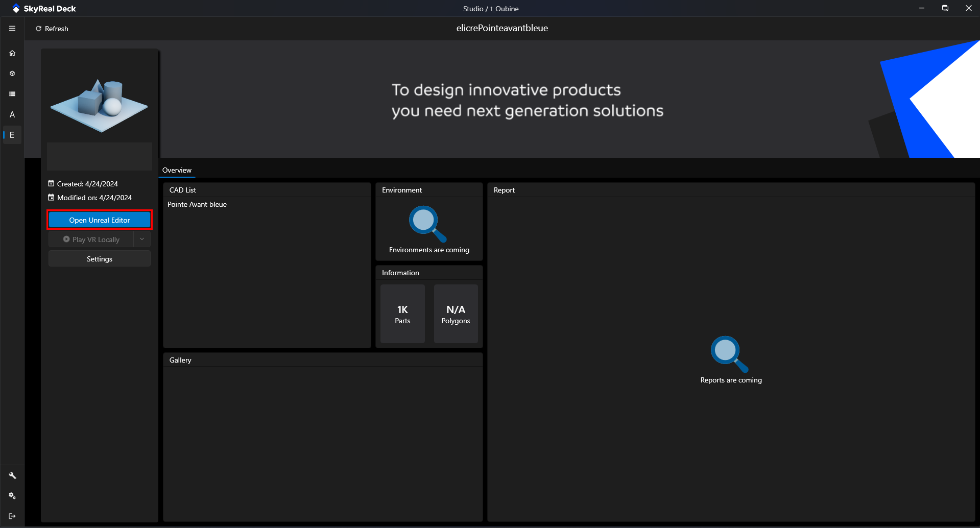Click the Gallery panel header
Viewport: 980px width, 528px height.
[323, 360]
